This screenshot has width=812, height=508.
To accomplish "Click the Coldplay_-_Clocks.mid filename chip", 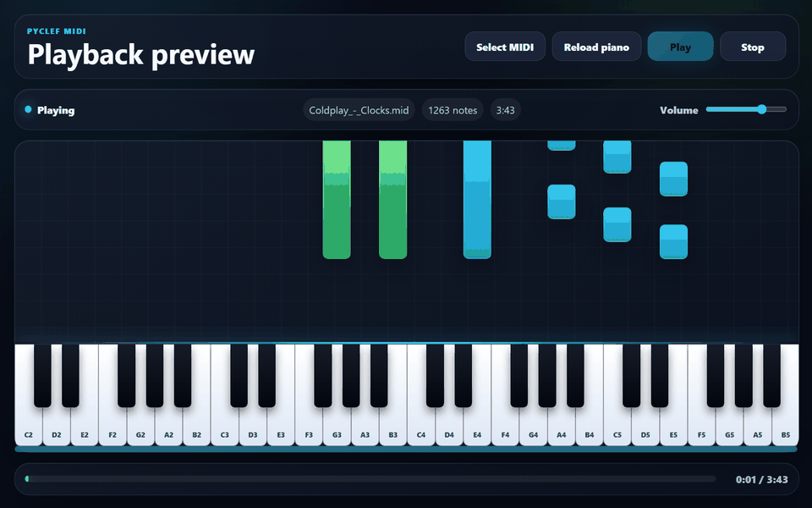I will pyautogui.click(x=359, y=110).
